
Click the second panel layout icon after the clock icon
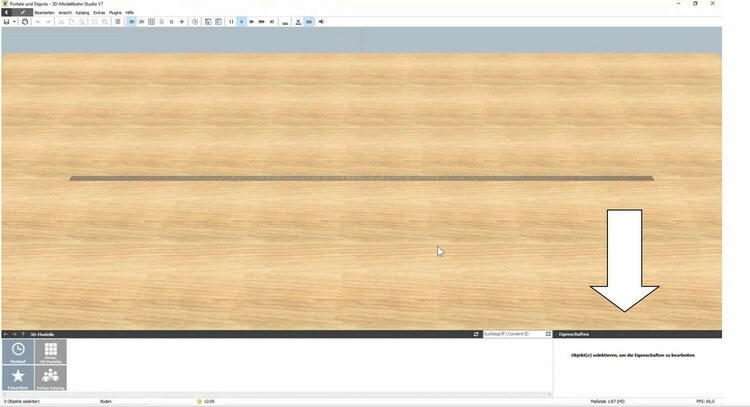(218, 22)
